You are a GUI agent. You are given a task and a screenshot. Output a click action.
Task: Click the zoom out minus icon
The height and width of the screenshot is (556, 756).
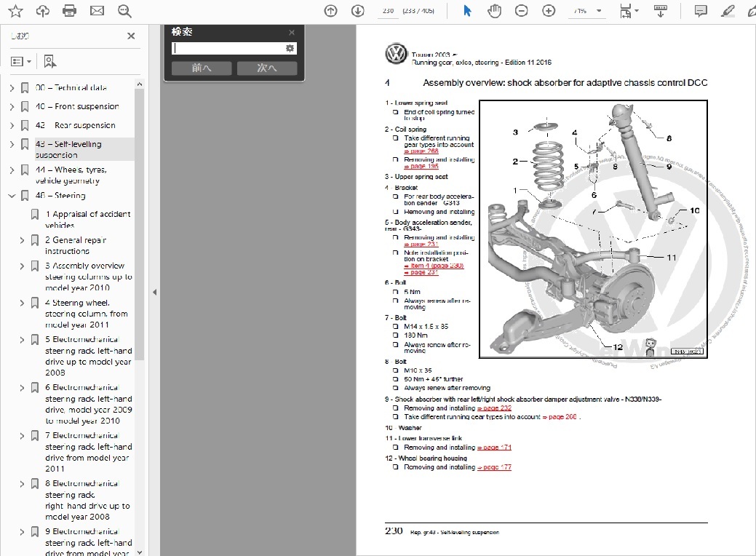522,11
